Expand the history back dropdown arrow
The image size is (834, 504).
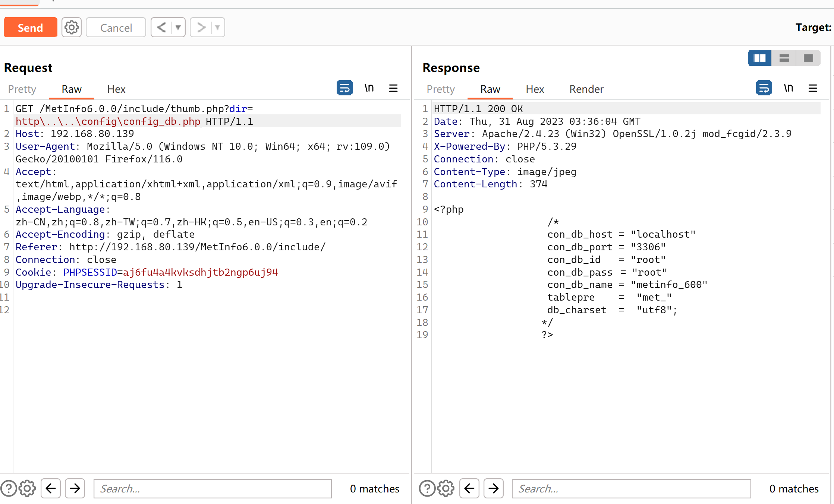coord(178,28)
